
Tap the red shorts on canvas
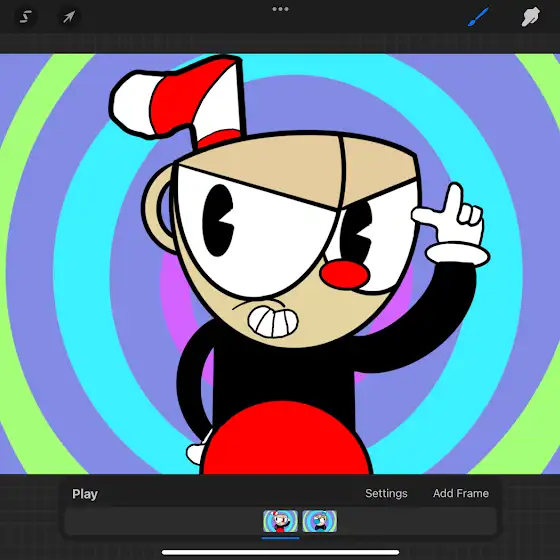[x=287, y=439]
